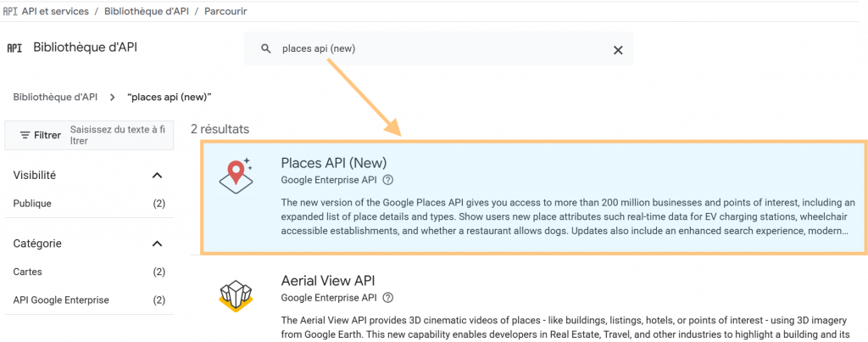Viewport: 868px width, 342px height.
Task: Click the Catégorie section label
Action: click(37, 244)
